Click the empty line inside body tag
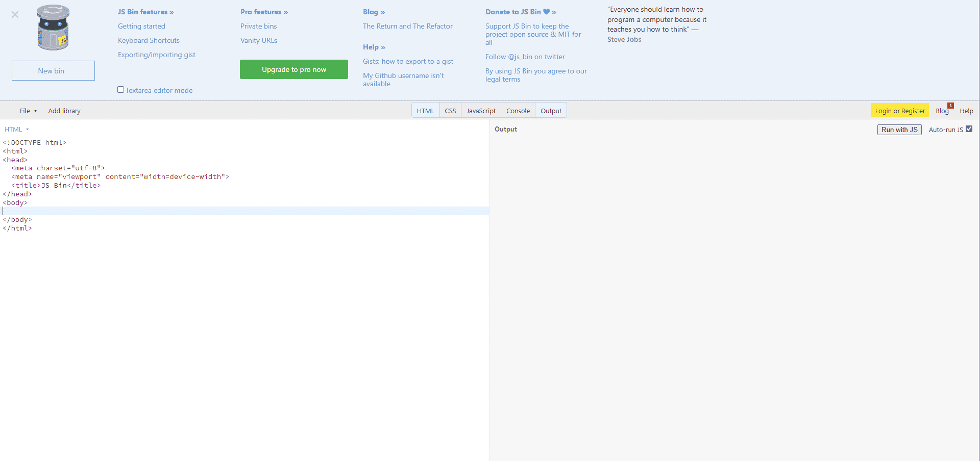 pos(244,211)
